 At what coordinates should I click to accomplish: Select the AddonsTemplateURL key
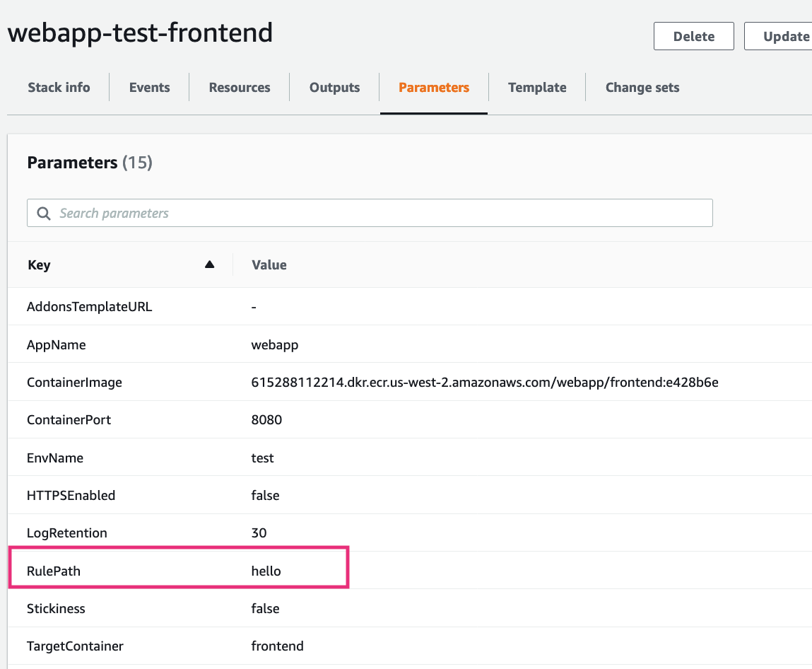(90, 307)
